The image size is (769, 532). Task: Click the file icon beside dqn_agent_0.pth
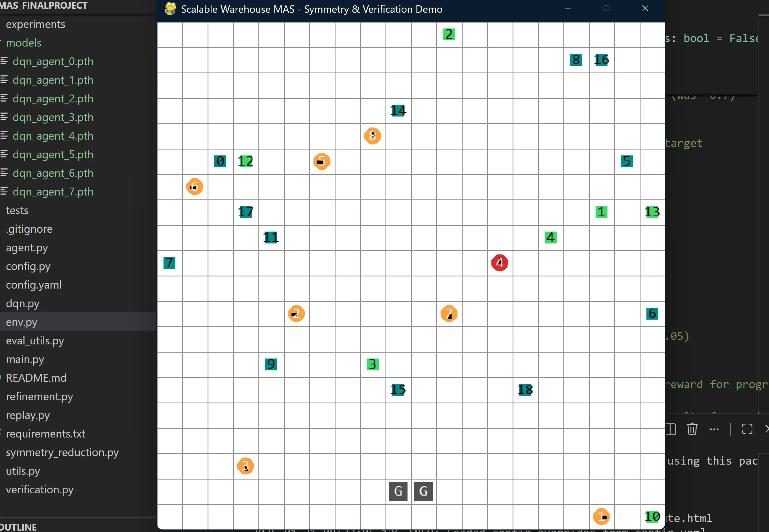coord(4,61)
